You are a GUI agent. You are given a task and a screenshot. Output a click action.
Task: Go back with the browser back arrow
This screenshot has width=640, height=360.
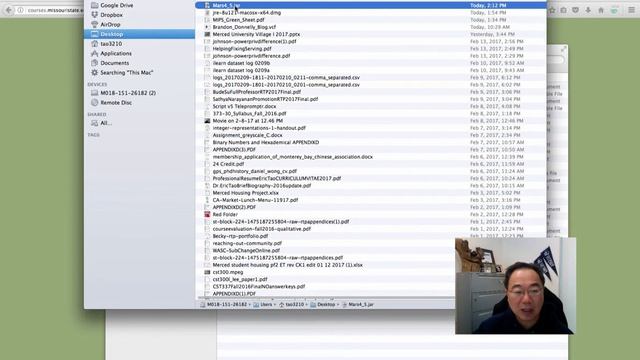tap(9, 10)
